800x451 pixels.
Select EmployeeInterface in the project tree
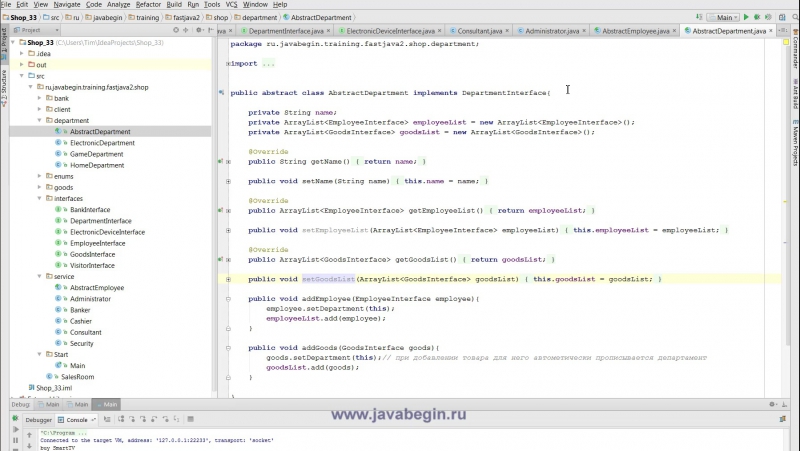(x=97, y=243)
